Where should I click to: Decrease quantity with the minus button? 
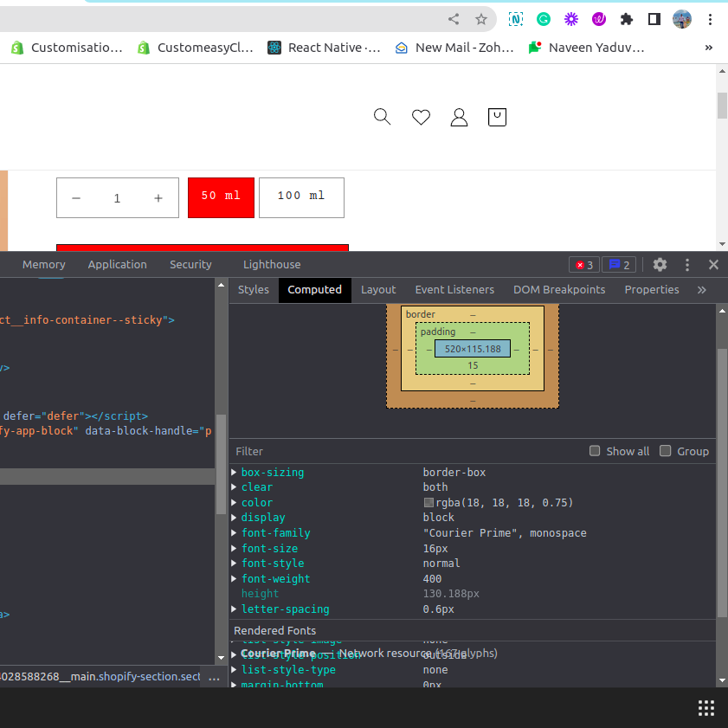pos(76,198)
